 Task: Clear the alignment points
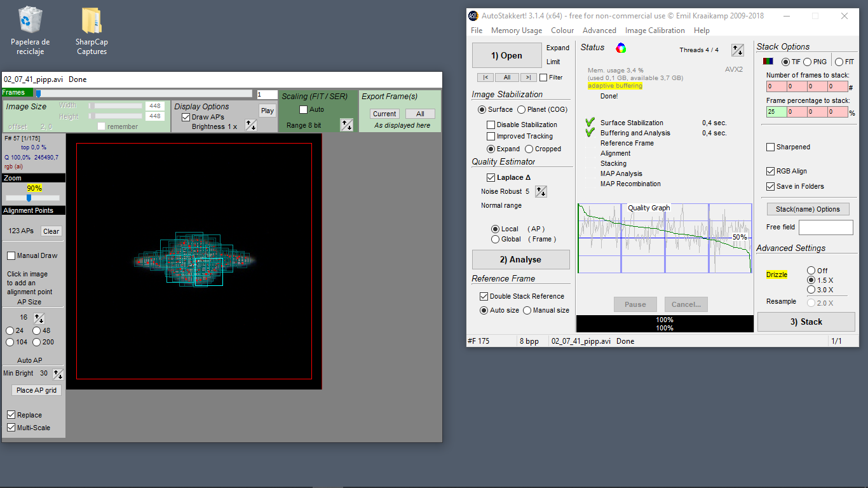click(51, 231)
